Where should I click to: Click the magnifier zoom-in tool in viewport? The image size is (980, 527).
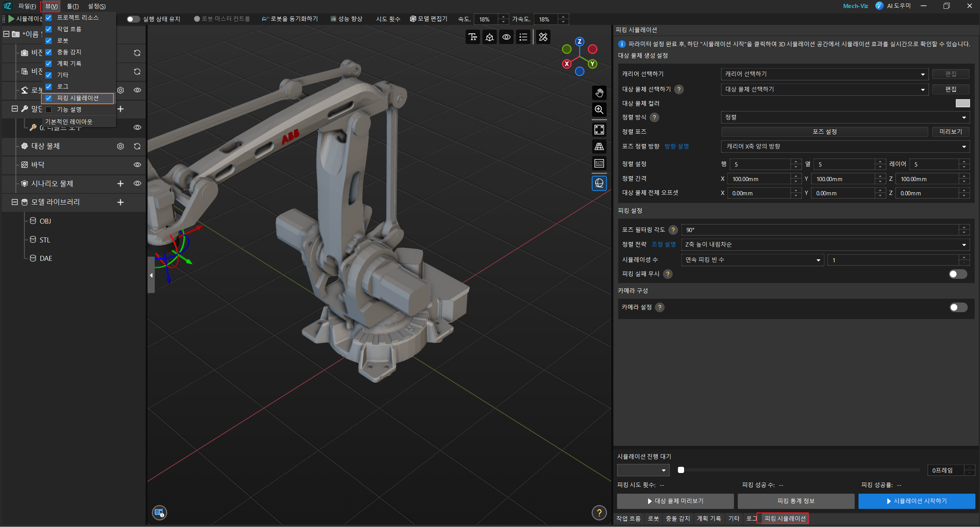599,110
